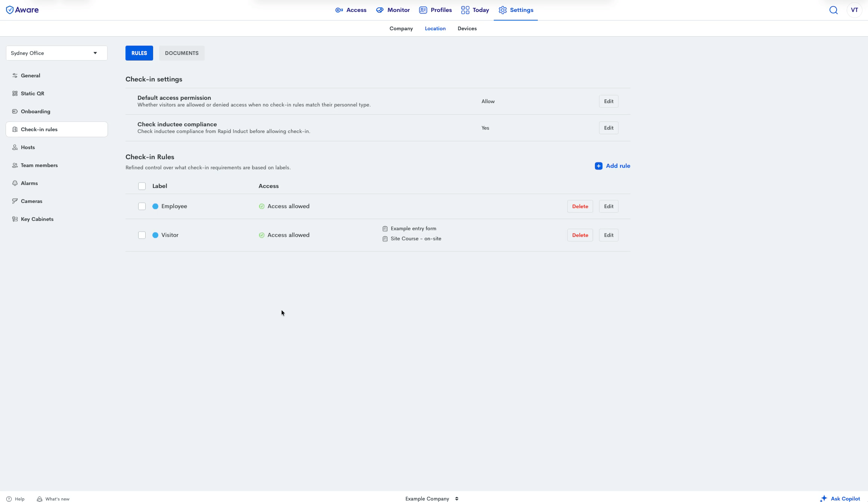Click the Ask Copilot sparkle icon

point(824,498)
